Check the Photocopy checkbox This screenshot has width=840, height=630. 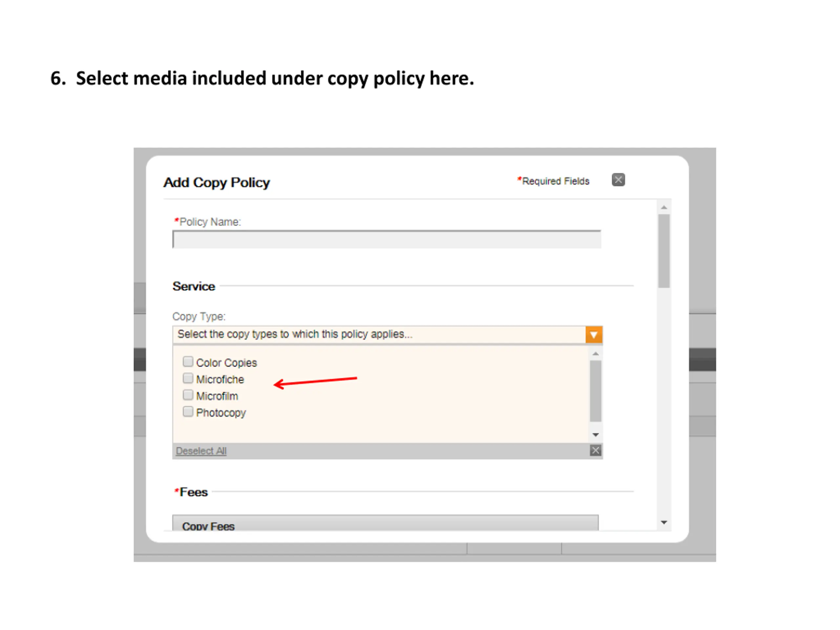pos(188,412)
